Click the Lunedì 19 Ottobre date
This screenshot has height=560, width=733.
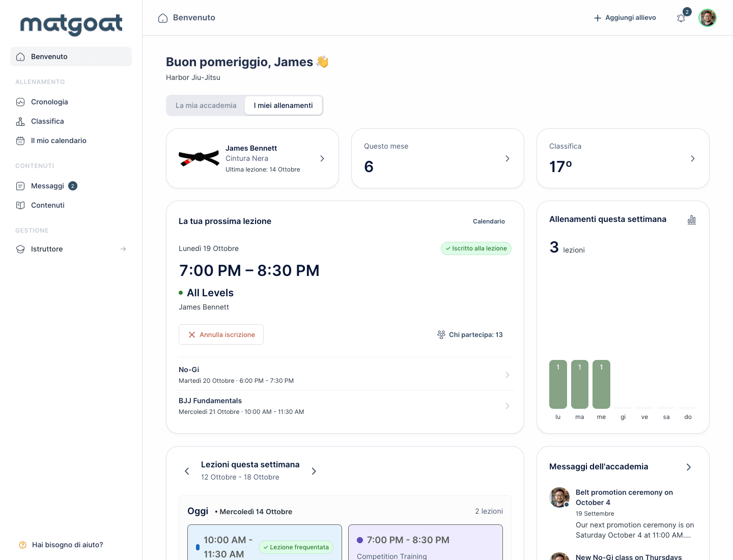pyautogui.click(x=209, y=248)
